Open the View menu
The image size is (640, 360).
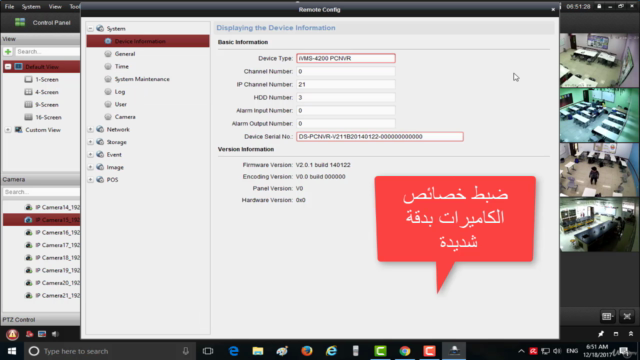pos(55,7)
